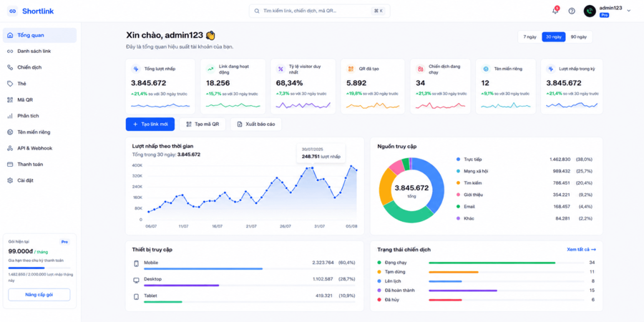The height and width of the screenshot is (322, 644).
Task: Click the 68,34% unique visitor value
Action: point(289,83)
